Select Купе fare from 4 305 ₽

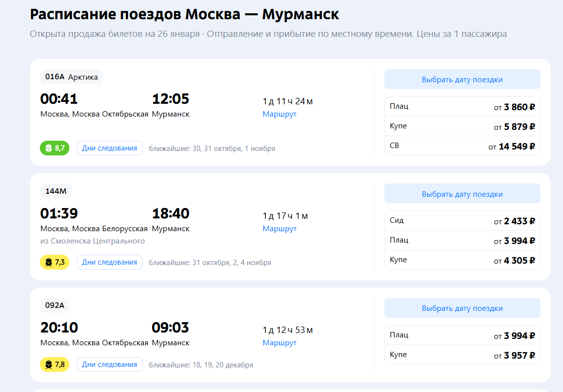462,260
